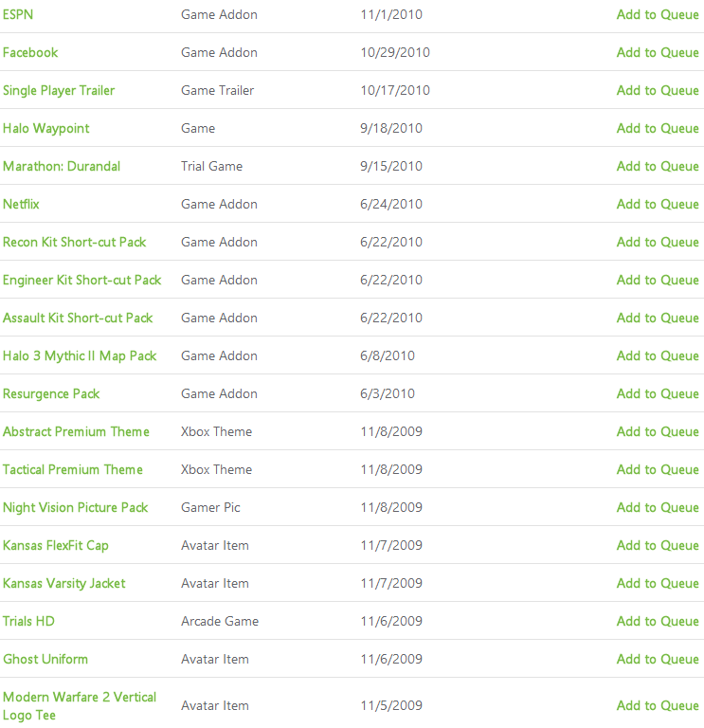Open the Tactical Premium Theme link
Image resolution: width=704 pixels, height=728 pixels.
72,470
